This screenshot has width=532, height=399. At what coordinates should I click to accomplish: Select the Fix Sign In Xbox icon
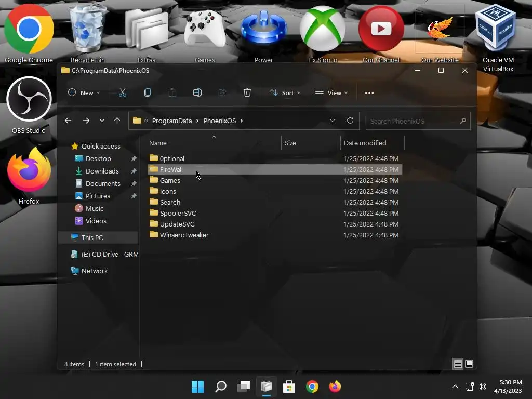(322, 34)
